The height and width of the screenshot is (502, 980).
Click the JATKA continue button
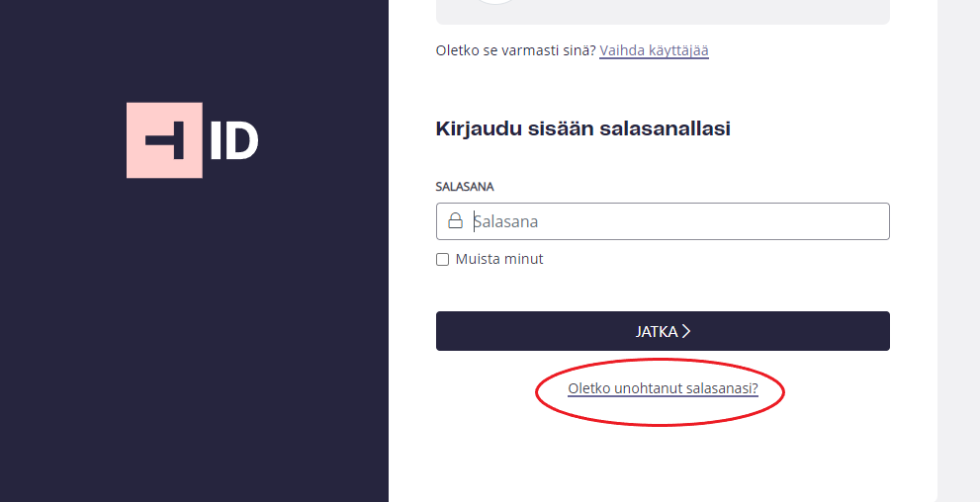tap(663, 331)
